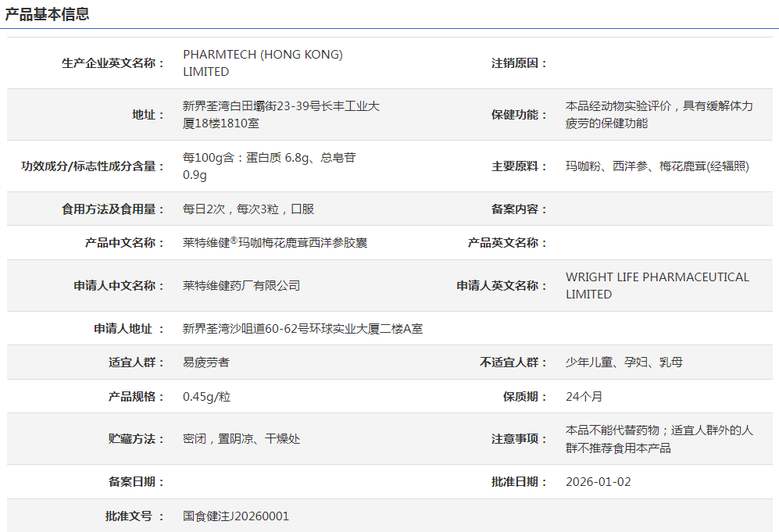Click the 产品基本信息 section heading
Screen dimensions: 779x532
pos(48,14)
